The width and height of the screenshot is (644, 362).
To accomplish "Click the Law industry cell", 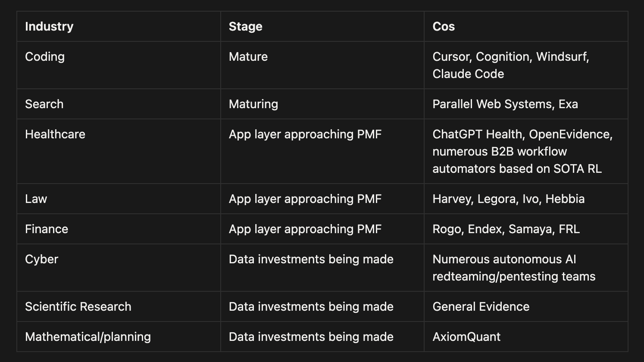I will 119,199.
